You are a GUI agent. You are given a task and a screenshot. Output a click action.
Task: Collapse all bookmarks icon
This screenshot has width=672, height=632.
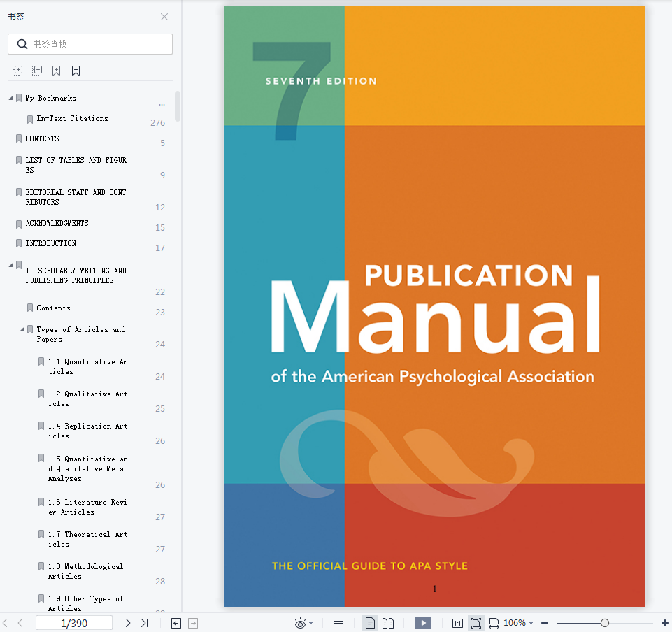(37, 71)
